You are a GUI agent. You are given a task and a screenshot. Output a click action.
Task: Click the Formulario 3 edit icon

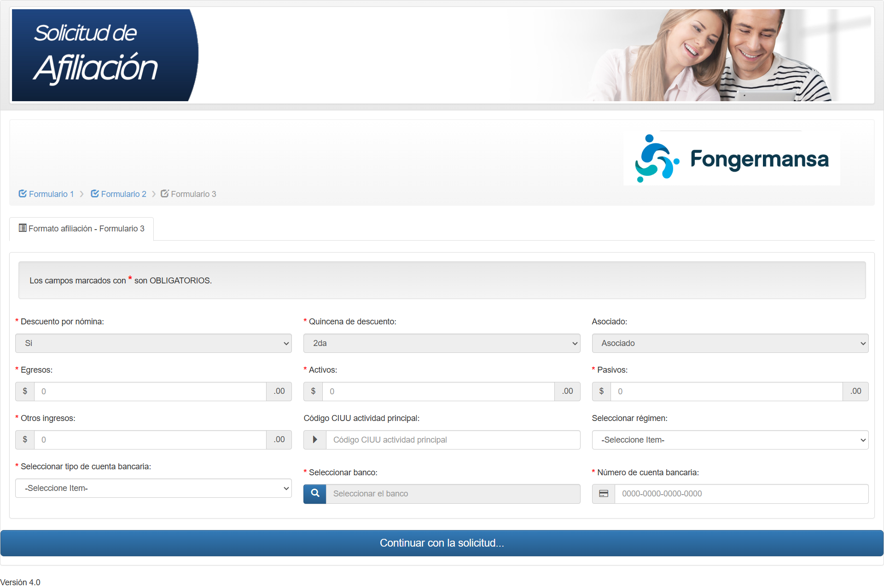tap(164, 194)
